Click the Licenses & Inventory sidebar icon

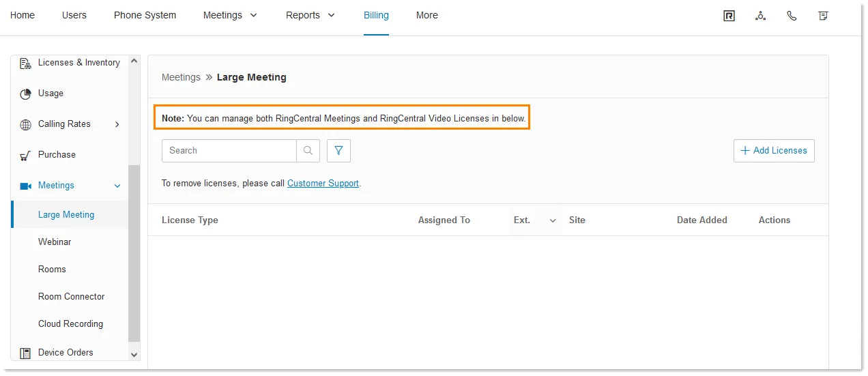point(25,63)
